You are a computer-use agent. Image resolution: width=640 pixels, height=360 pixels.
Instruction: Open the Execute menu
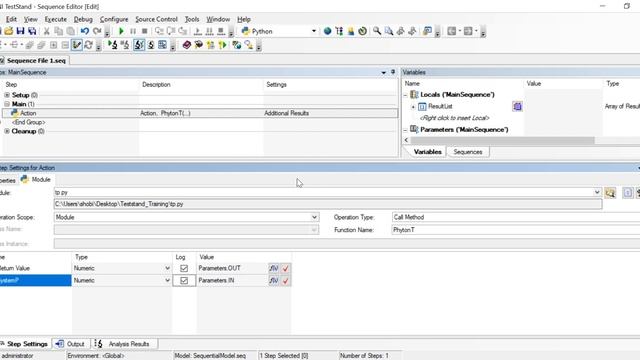[56, 19]
